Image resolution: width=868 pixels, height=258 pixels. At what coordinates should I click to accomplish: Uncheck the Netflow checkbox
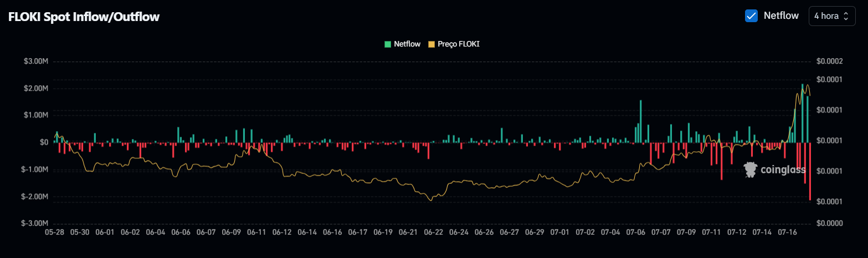(751, 16)
